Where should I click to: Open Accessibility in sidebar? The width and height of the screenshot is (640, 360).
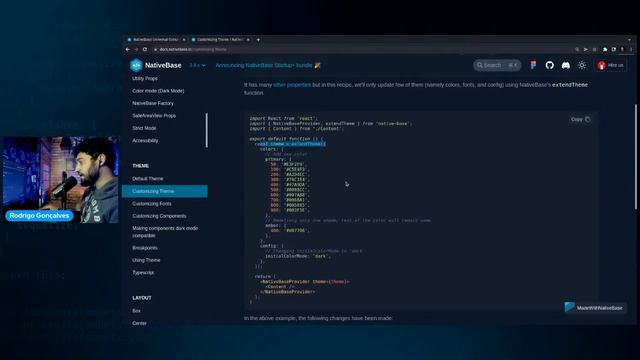(145, 140)
